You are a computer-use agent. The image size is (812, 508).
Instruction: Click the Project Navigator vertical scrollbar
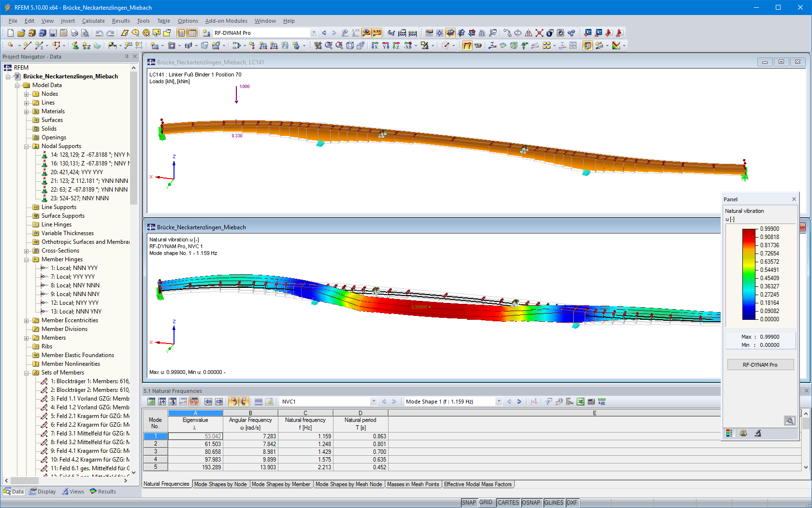[x=133, y=137]
